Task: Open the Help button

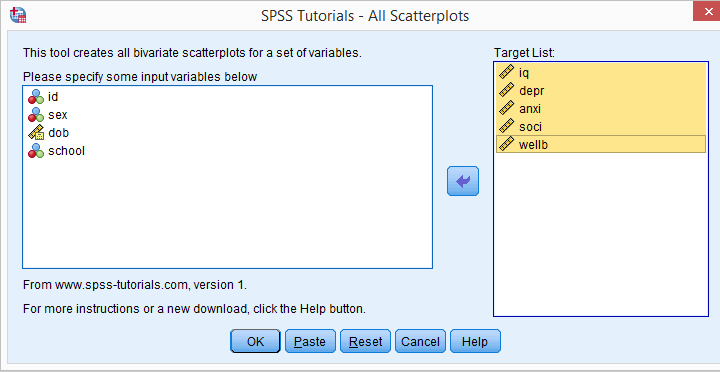Action: point(475,341)
